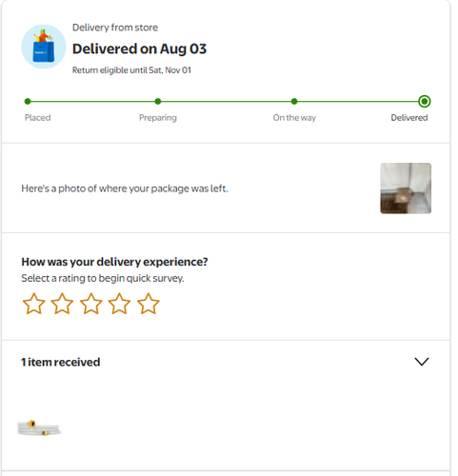The height and width of the screenshot is (476, 458).
Task: Choose the third star rating
Action: tap(91, 304)
